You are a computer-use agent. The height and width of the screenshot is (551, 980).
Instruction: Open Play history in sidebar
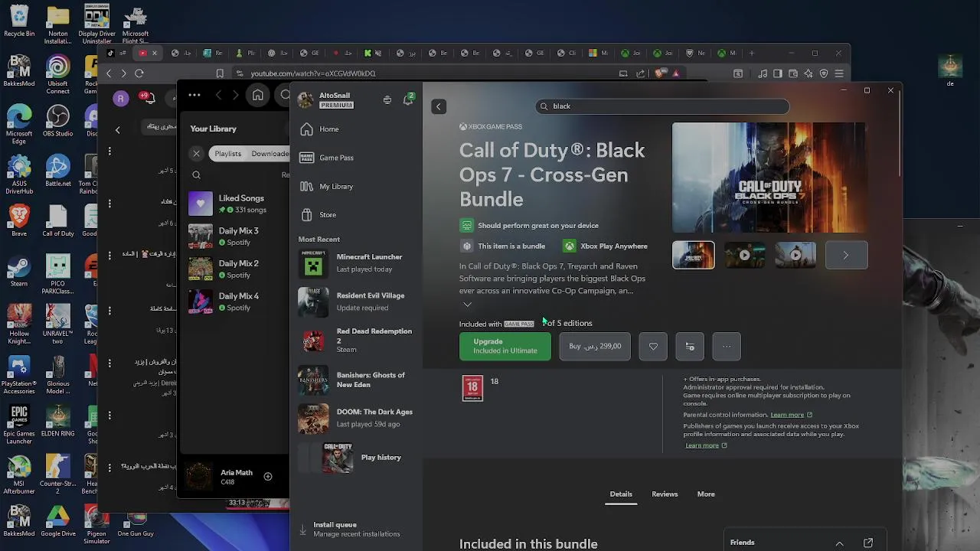coord(356,458)
